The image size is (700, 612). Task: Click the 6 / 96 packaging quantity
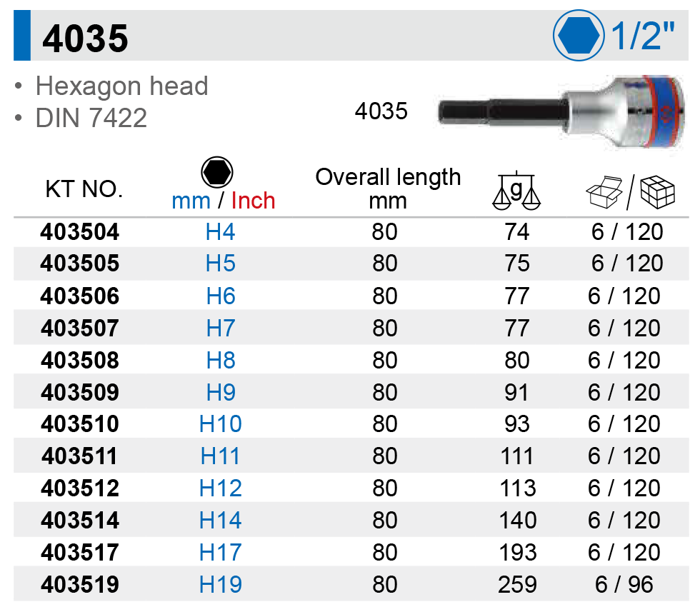624,585
